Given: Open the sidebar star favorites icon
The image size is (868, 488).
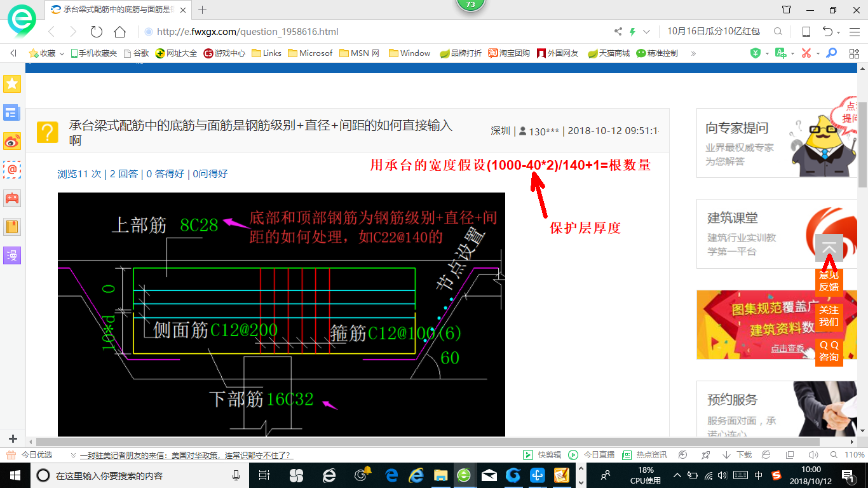Looking at the screenshot, I should 12,83.
